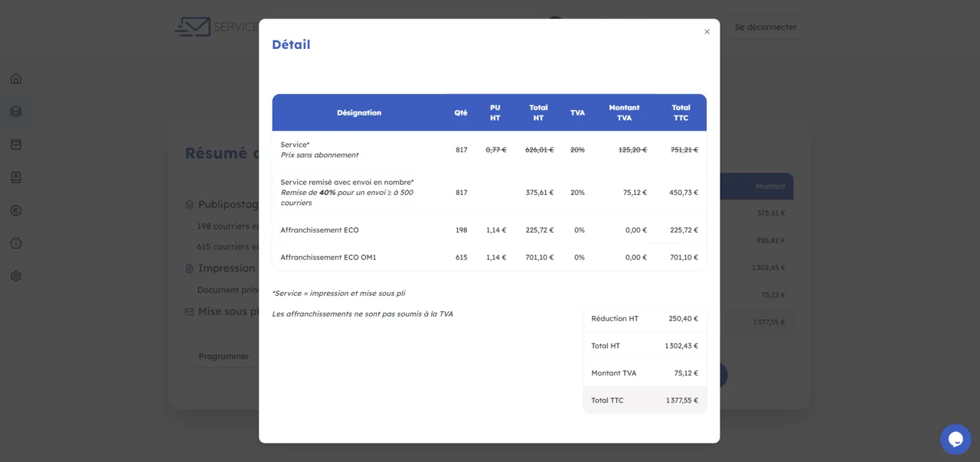Click the Qté column header
This screenshot has width=980, height=462.
tap(461, 112)
